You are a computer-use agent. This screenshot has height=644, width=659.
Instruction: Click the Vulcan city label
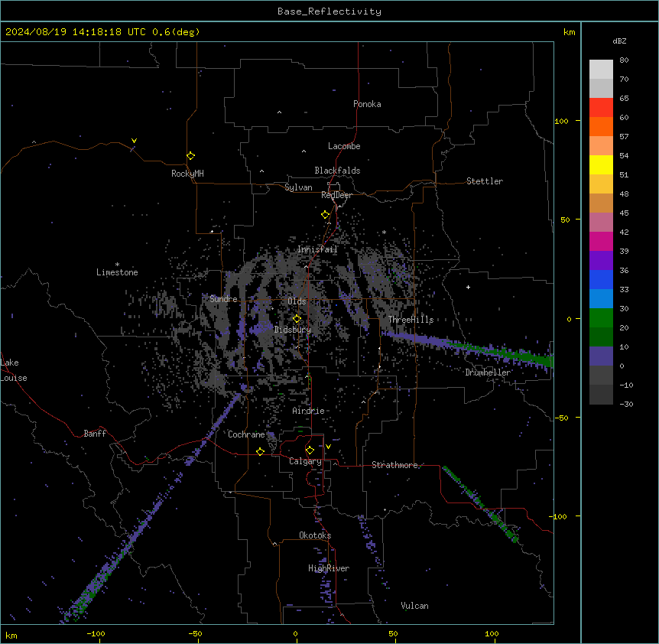tap(414, 606)
